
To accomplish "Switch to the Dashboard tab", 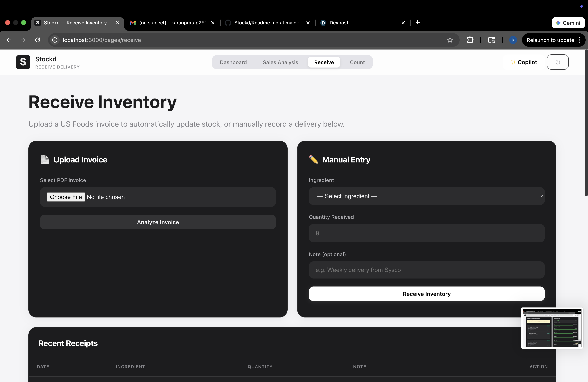I will tap(233, 62).
